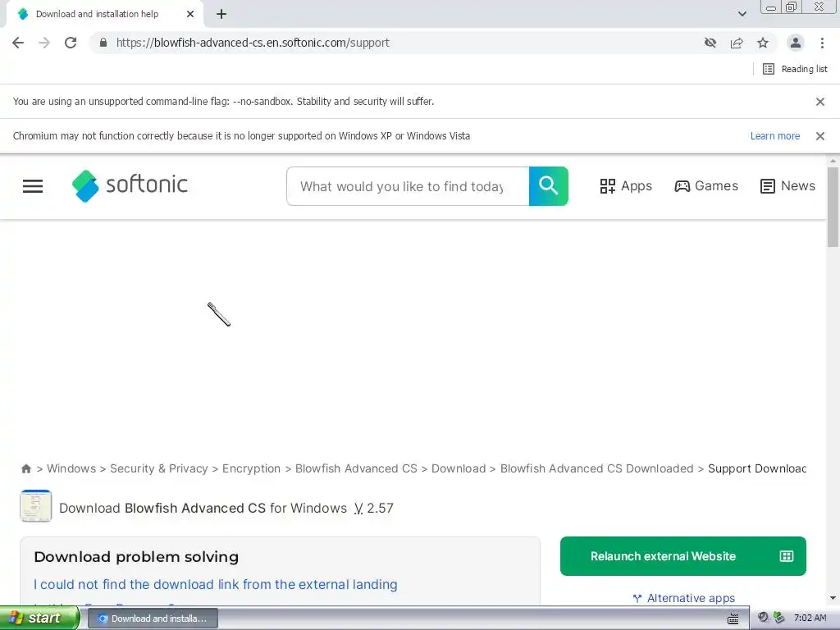Open the Games section
The height and width of the screenshot is (630, 840).
(706, 186)
